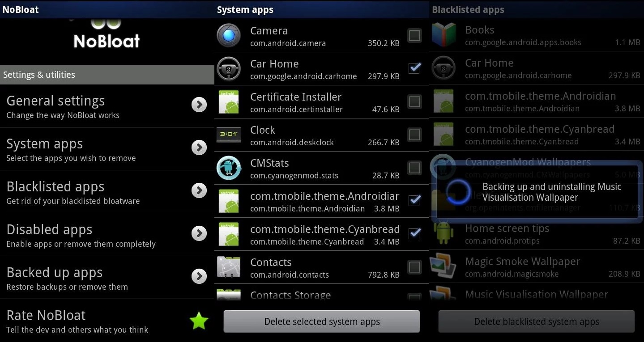
Task: Click the Clock app icon showing 3:01
Action: coord(229,135)
